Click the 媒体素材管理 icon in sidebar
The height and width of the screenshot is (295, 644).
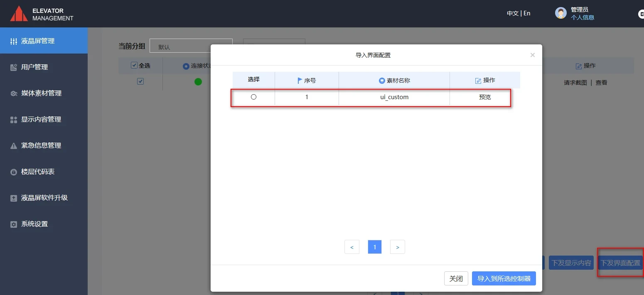pyautogui.click(x=14, y=93)
